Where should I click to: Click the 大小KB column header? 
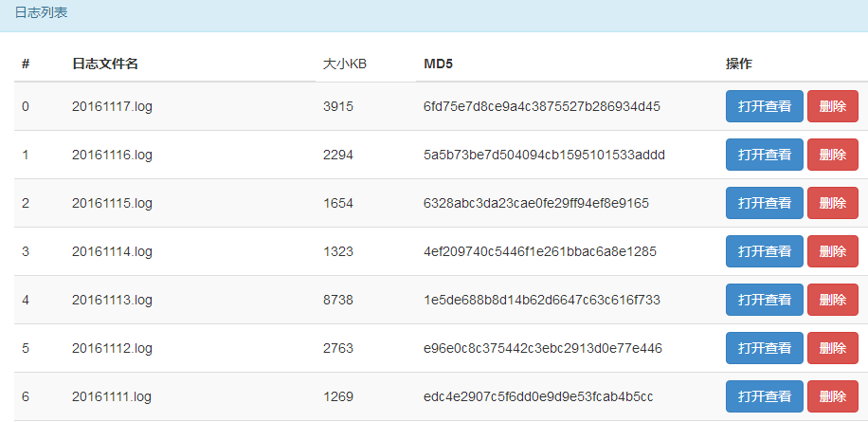[345, 64]
